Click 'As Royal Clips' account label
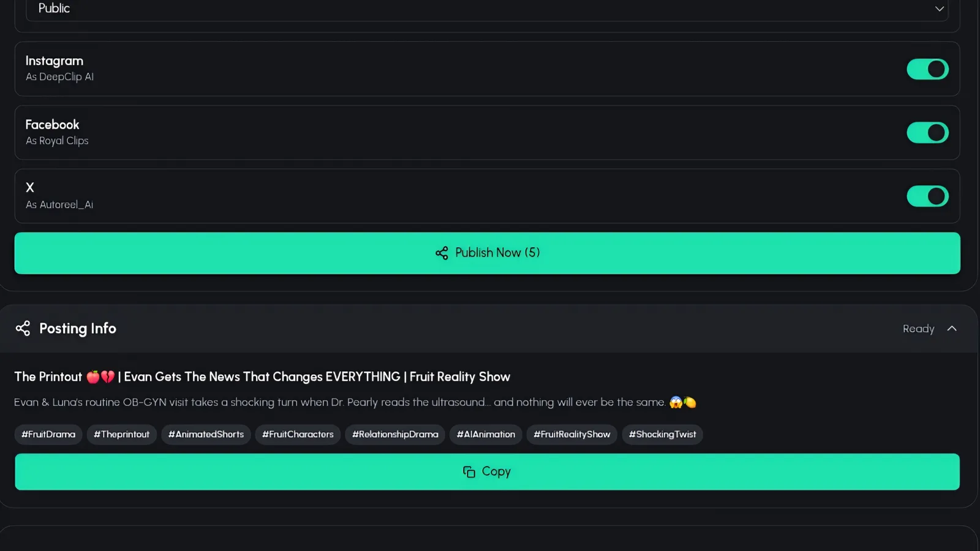980x551 pixels. click(57, 141)
